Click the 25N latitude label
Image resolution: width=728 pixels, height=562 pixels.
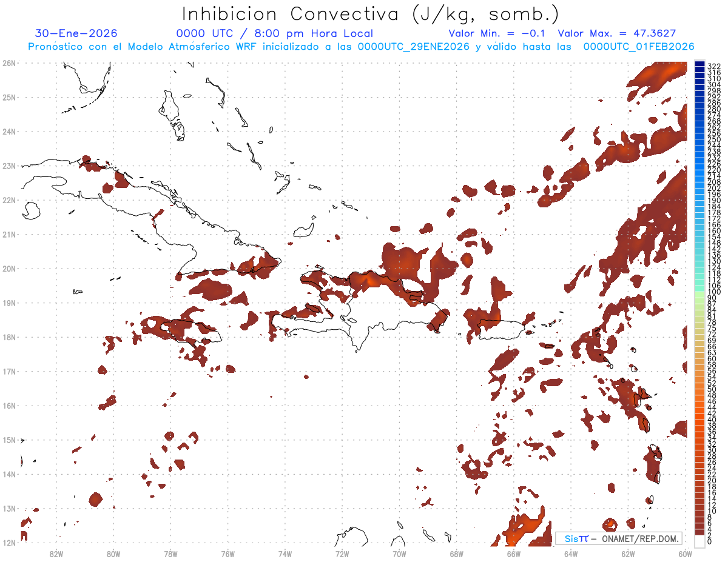click(x=9, y=97)
